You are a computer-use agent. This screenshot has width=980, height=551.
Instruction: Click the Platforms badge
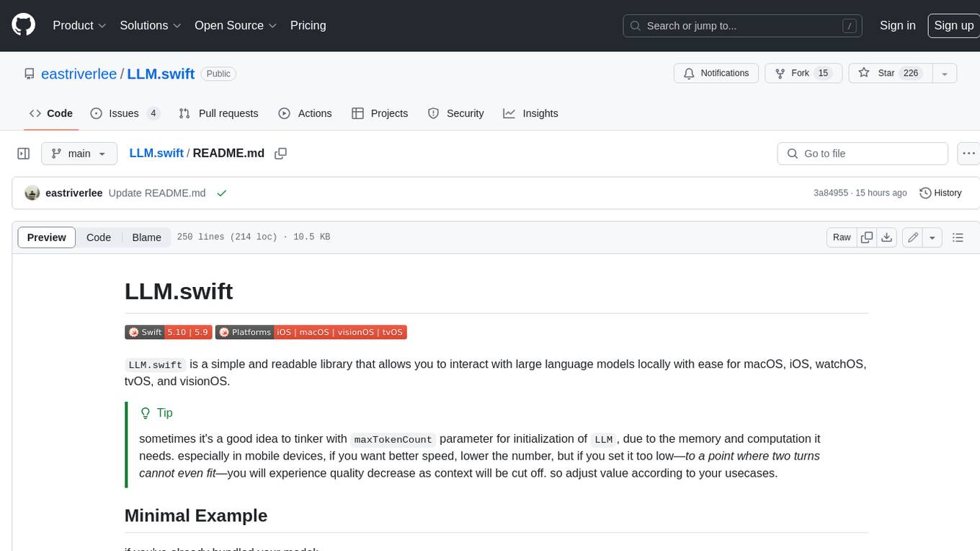click(311, 332)
